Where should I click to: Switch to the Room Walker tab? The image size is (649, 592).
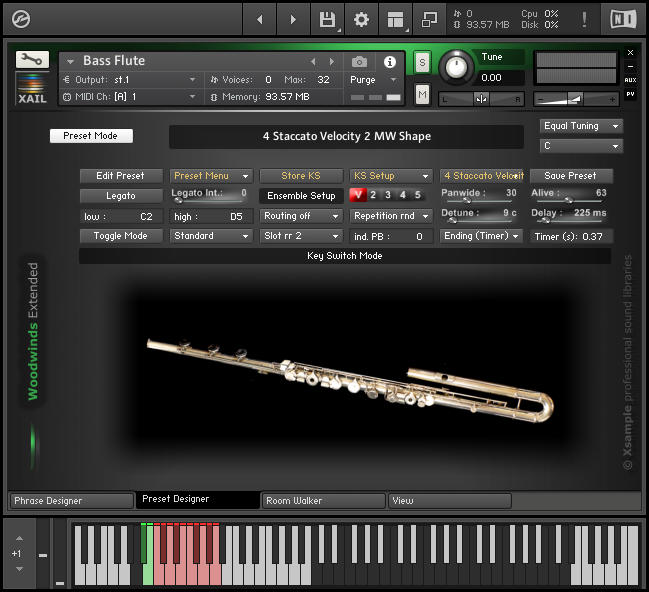click(x=323, y=500)
